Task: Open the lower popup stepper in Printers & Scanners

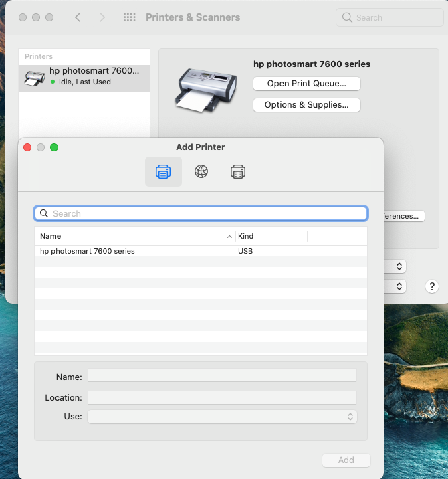Action: click(399, 286)
